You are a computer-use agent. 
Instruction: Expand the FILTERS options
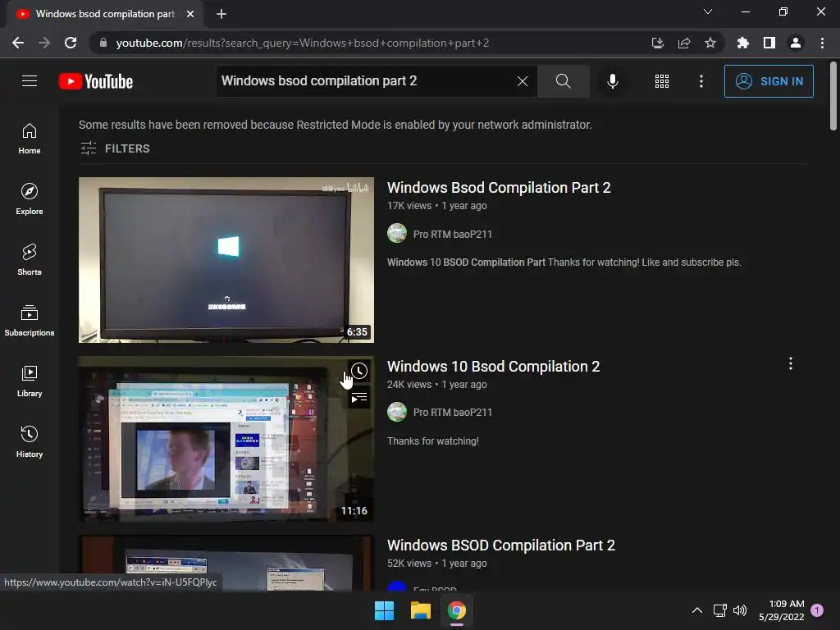pos(115,148)
